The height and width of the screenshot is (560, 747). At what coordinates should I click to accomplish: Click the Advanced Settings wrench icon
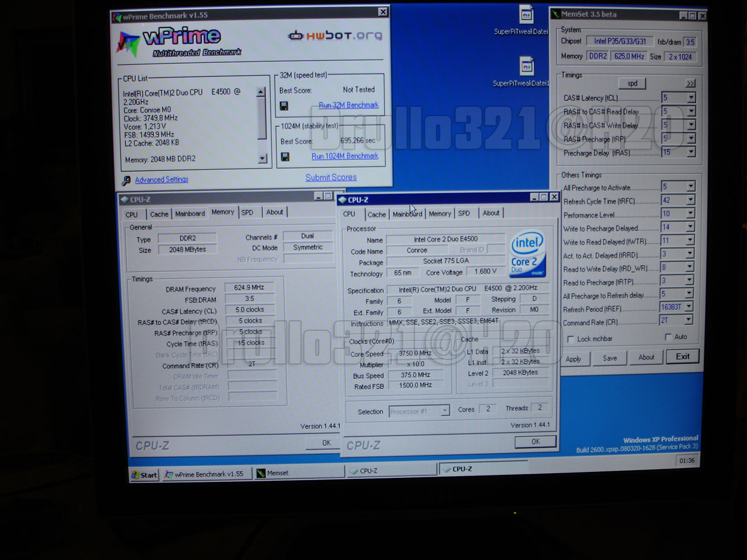[126, 180]
